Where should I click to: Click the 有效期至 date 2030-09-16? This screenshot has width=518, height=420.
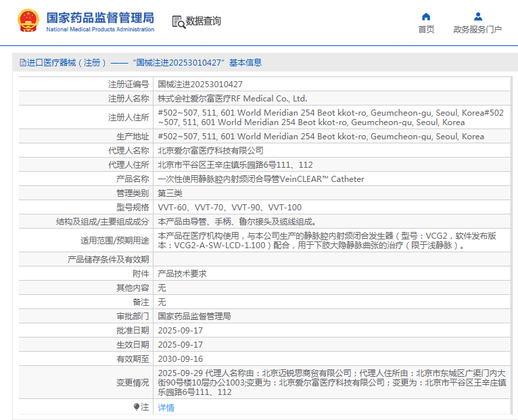click(x=180, y=359)
